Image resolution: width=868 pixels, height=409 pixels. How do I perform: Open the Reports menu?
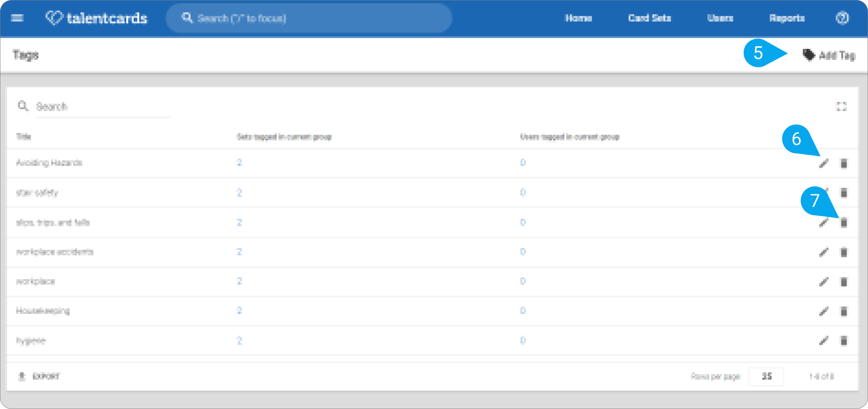tap(787, 18)
